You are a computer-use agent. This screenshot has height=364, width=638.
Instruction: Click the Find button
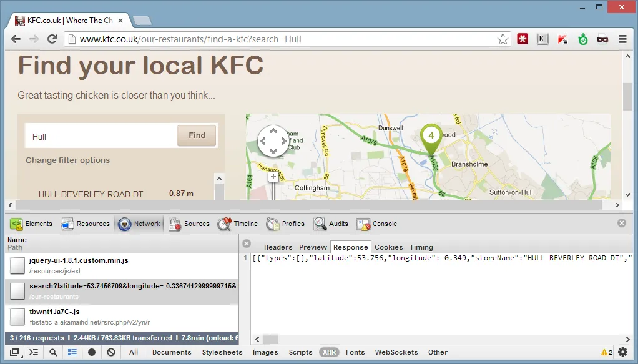[197, 135]
